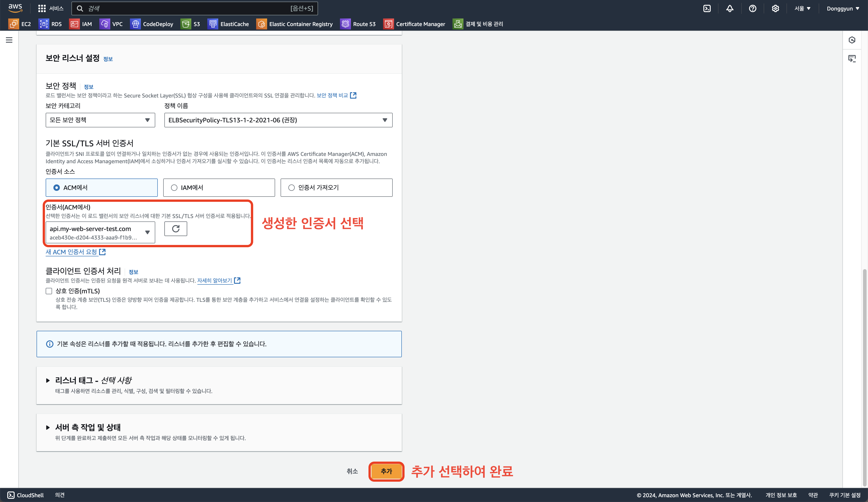Viewport: 868px width, 502px height.
Task: Open CloudShell icon in top navigation bar
Action: tap(707, 9)
